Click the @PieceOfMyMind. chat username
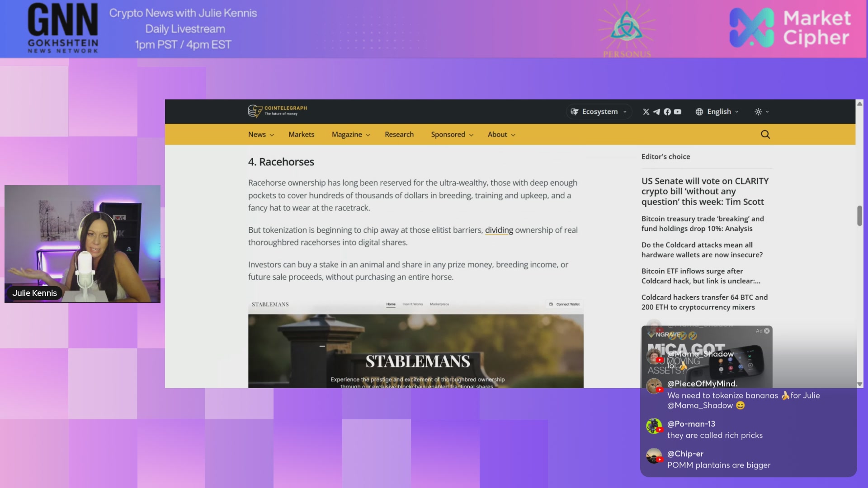The image size is (868, 488). [x=702, y=384]
